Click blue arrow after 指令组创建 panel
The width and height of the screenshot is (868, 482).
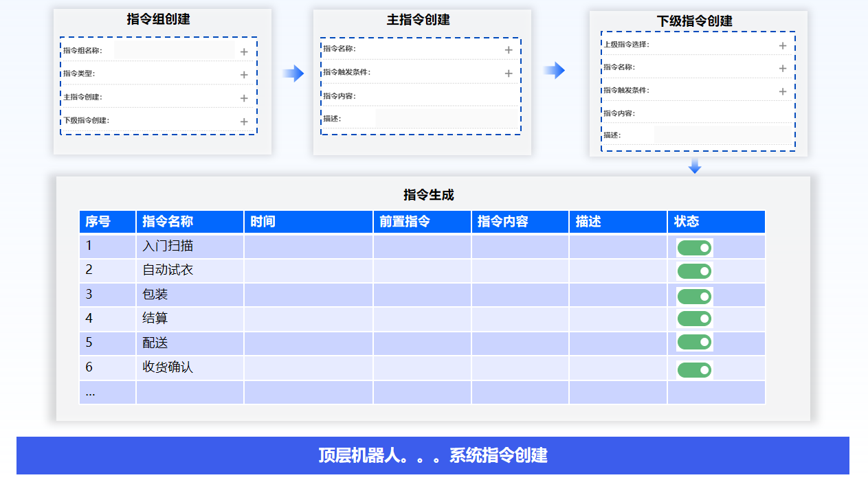(x=293, y=73)
